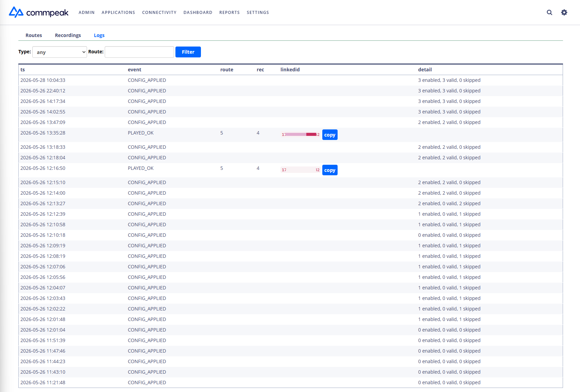Open the search magnifier icon

(x=549, y=13)
